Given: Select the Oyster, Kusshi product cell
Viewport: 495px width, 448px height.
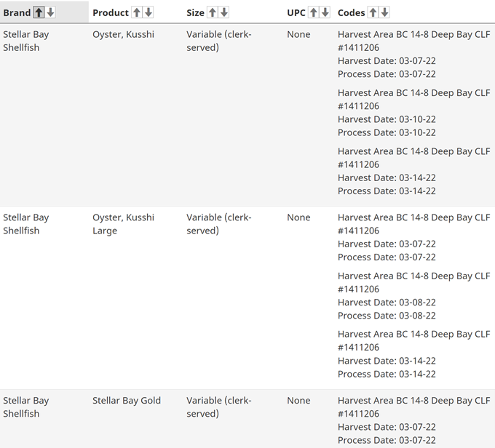Looking at the screenshot, I should click(x=123, y=34).
